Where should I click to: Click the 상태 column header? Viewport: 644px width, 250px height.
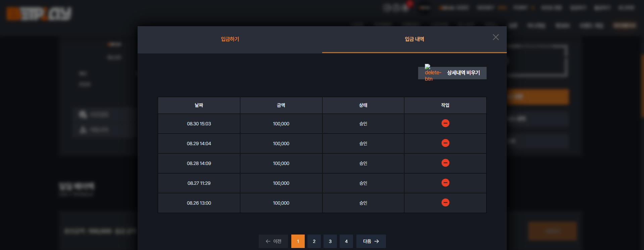click(363, 106)
